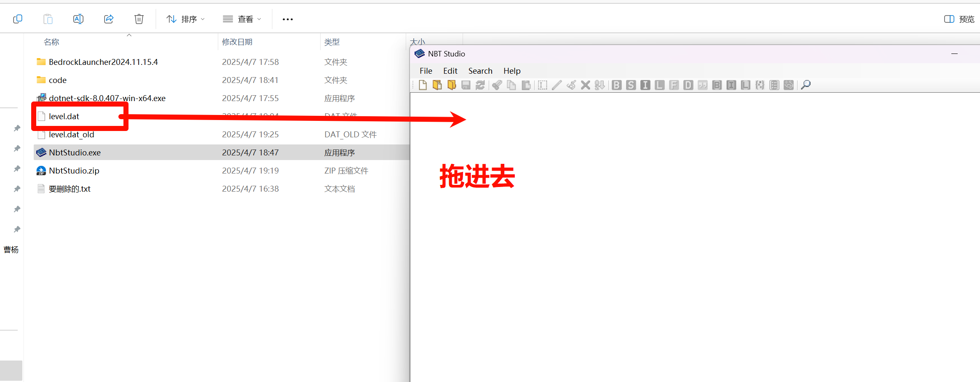Toggle the Preview pane (预览) button
This screenshot has width=980, height=382.
pyautogui.click(x=959, y=19)
